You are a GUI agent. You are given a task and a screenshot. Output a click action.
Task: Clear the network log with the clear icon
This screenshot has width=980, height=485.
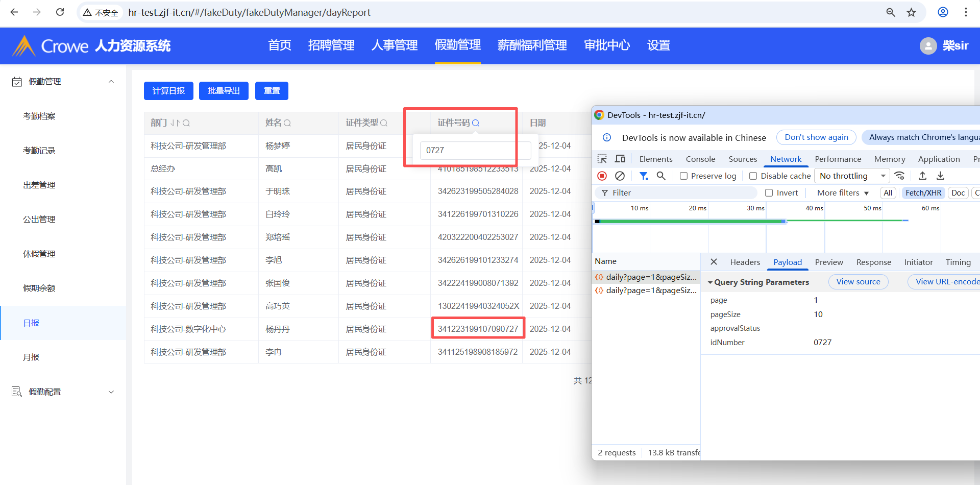point(620,176)
